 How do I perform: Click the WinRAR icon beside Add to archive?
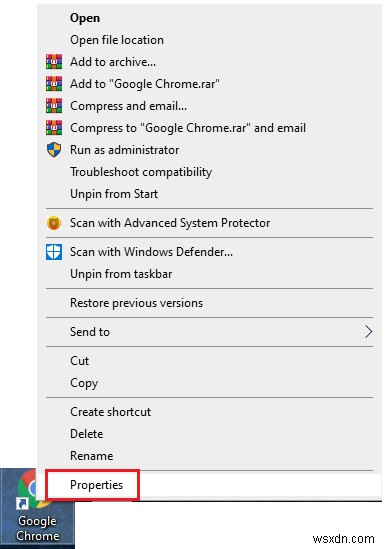54,62
